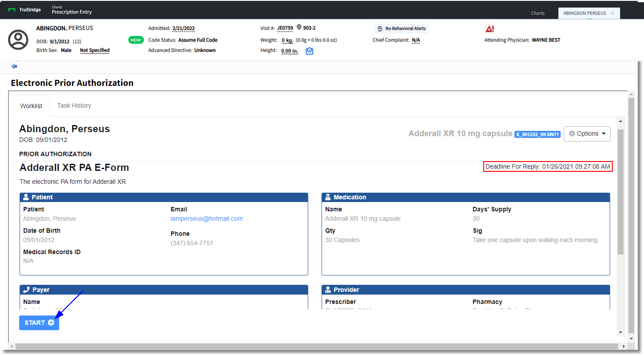This screenshot has height=356, width=644.
Task: Click the green NEW! badge
Action: 136,40
